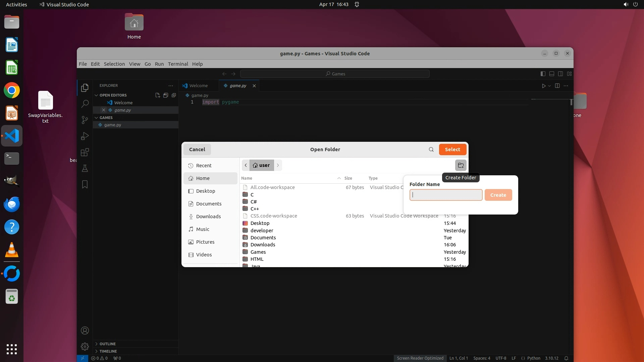Click the create folder icon in dialog
Viewport: 644px width, 362px height.
pos(461,165)
